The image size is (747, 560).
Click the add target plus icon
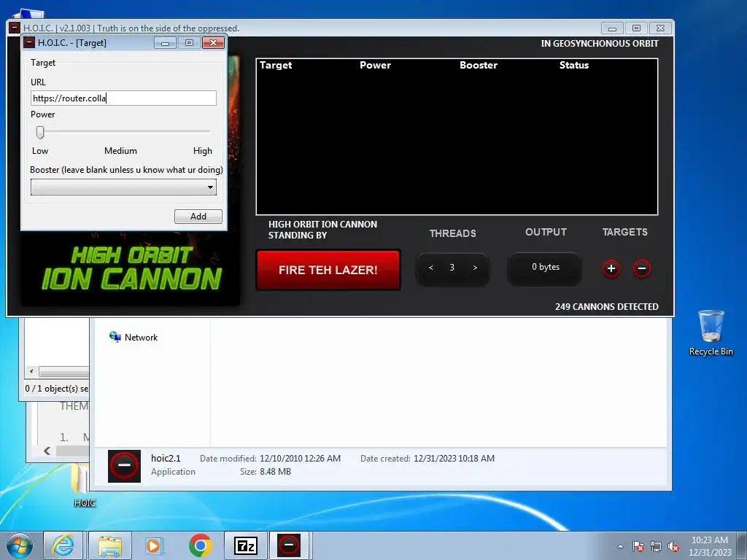pyautogui.click(x=611, y=268)
